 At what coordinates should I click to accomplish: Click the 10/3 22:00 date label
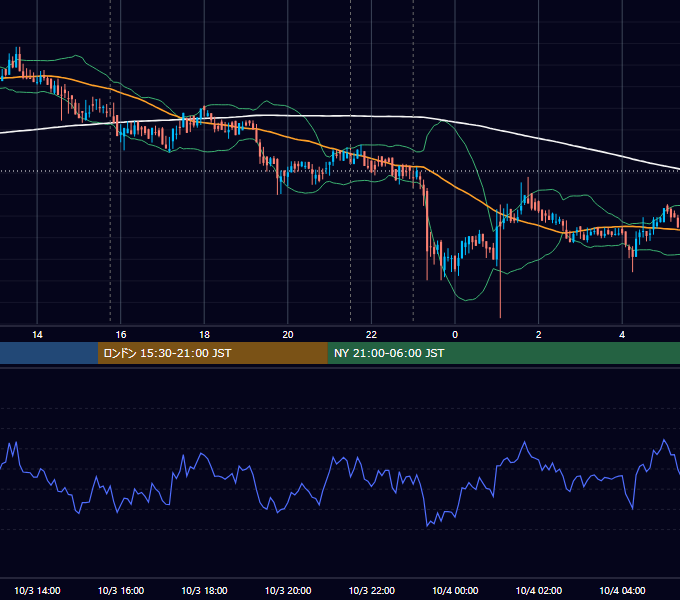pos(372,590)
